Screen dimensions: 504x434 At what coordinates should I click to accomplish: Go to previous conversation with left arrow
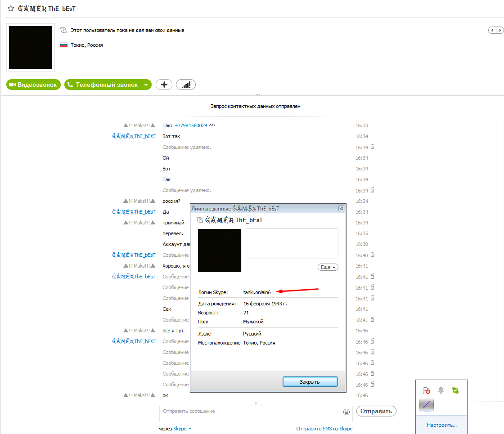(492, 30)
